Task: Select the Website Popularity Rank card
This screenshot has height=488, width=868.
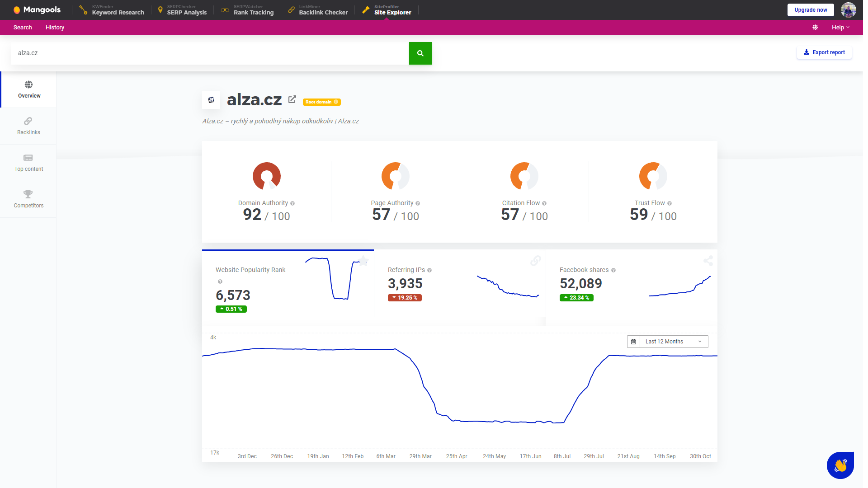Action: pyautogui.click(x=288, y=288)
